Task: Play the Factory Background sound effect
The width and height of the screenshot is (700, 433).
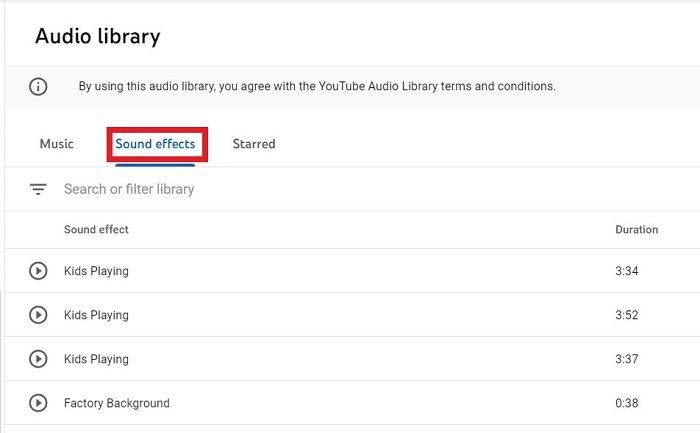Action: (x=38, y=403)
